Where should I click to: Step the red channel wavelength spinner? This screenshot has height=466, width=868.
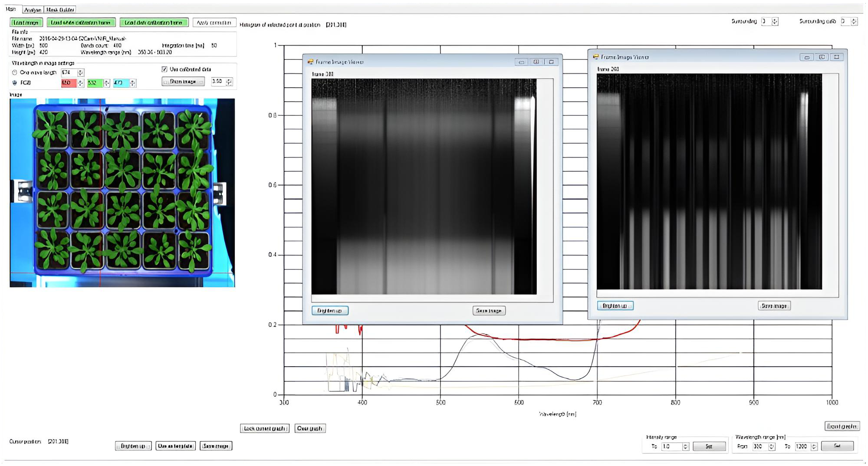[81, 83]
